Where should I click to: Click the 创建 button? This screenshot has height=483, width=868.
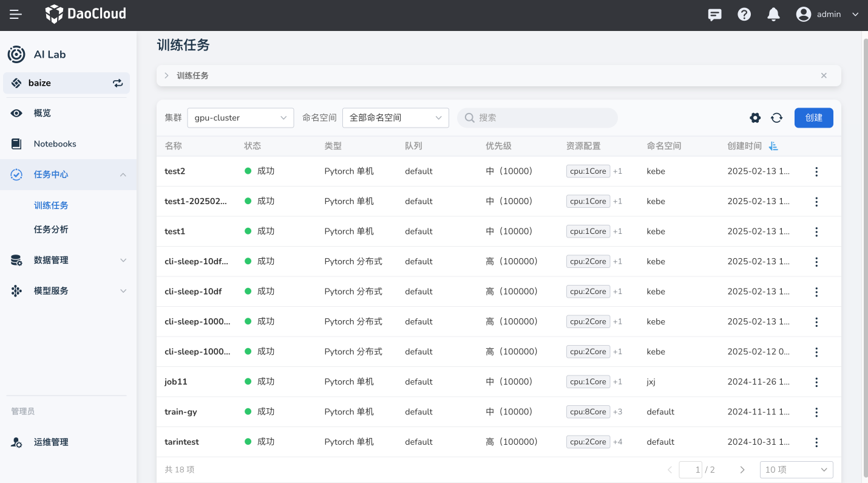(813, 118)
